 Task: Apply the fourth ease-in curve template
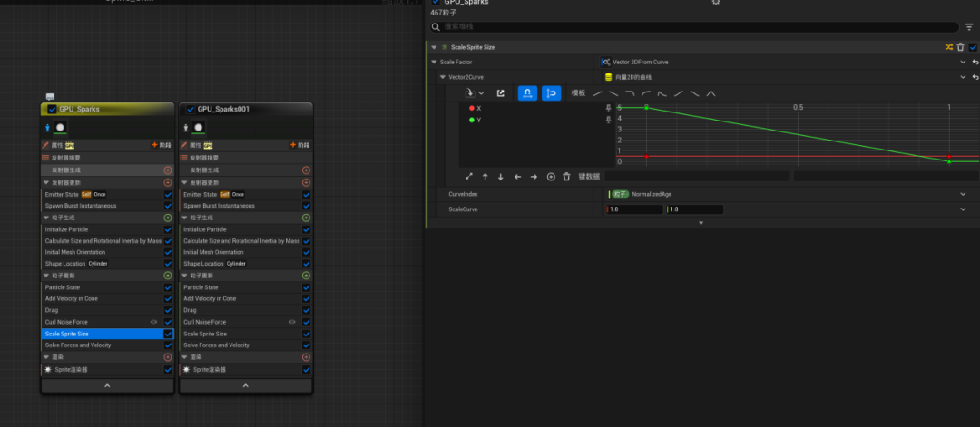[646, 93]
